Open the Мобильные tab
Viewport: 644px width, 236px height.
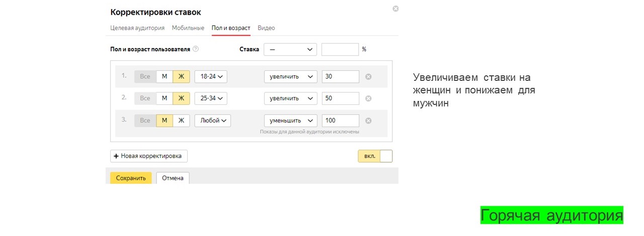coord(188,28)
